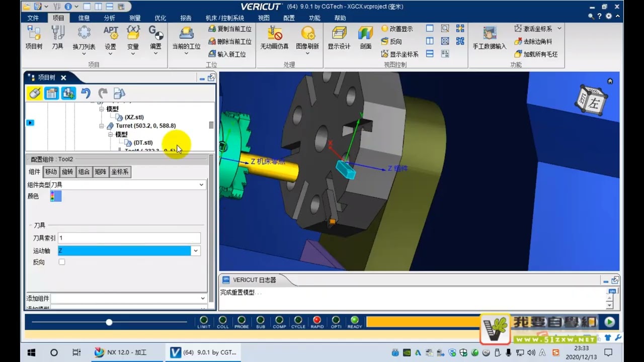Collapse the ribbon with the up chevron
644x362 pixels.
[x=618, y=16]
